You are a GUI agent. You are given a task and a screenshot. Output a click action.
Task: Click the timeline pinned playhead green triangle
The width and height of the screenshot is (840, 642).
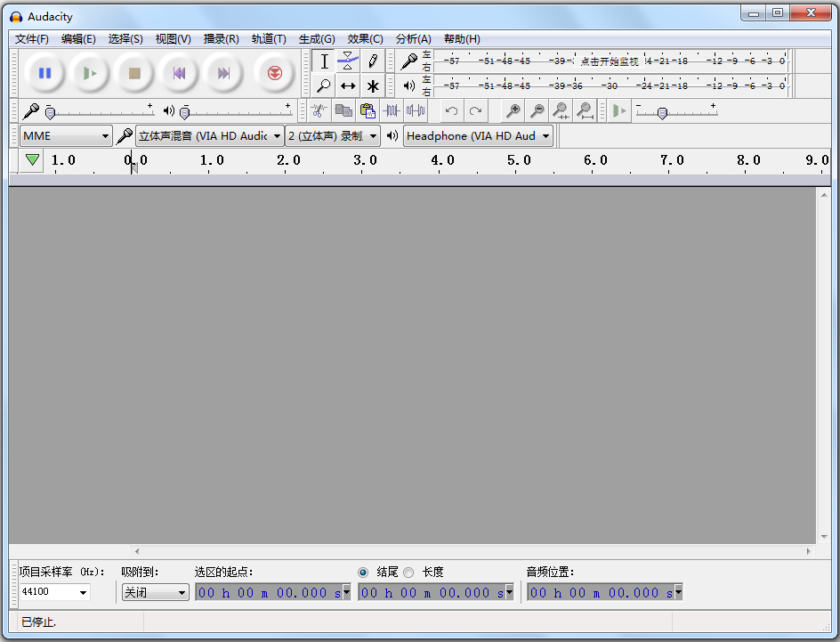[x=32, y=159]
